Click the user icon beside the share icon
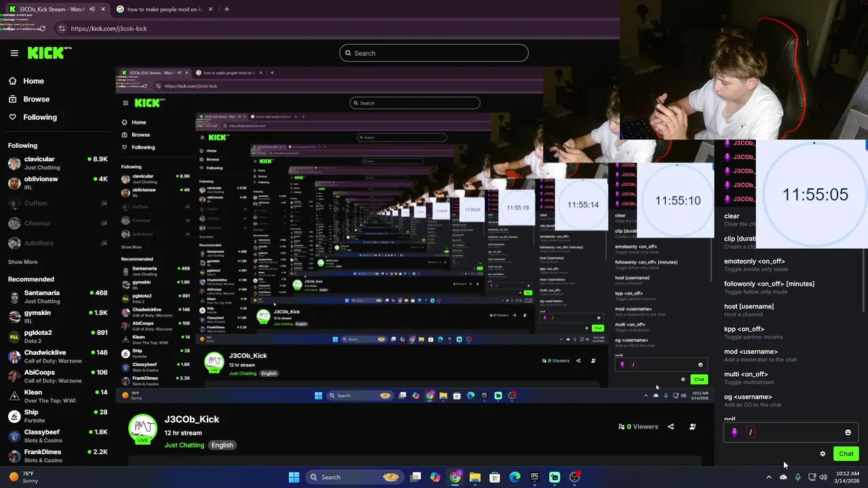 692,427
